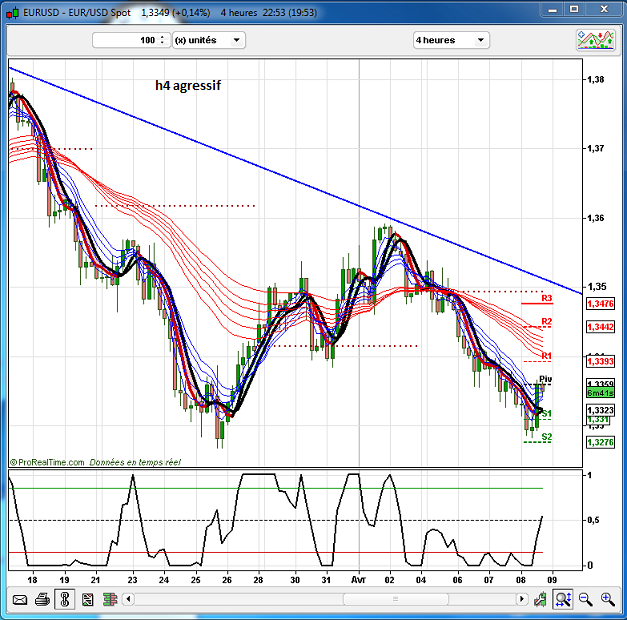Click the candlestick trading icon in bottom toolbar
The image size is (627, 620).
click(x=110, y=599)
